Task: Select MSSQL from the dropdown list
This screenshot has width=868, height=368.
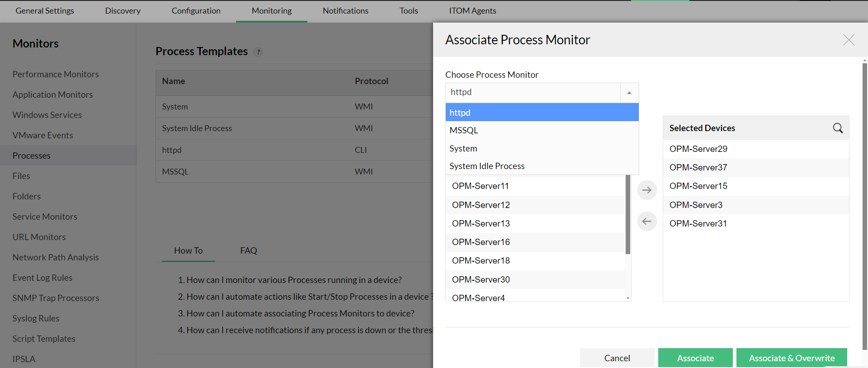Action: click(x=464, y=130)
